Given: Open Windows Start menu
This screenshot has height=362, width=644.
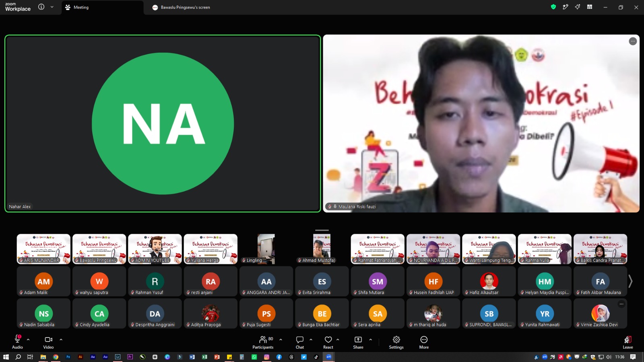Looking at the screenshot, I should [6, 357].
